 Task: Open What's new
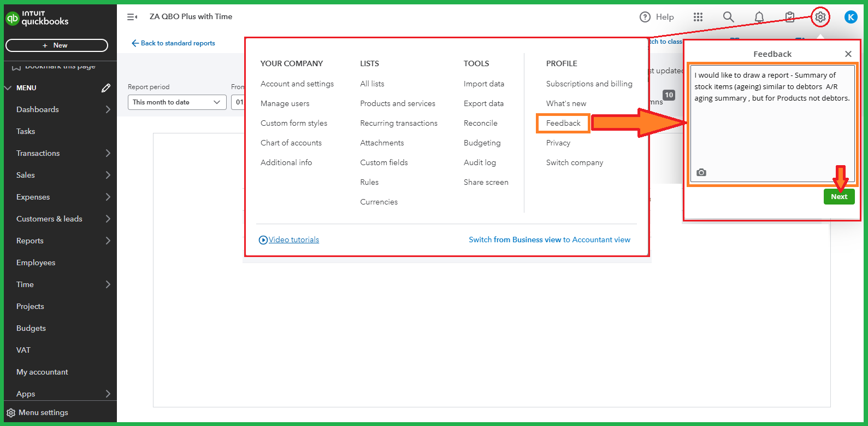point(566,103)
